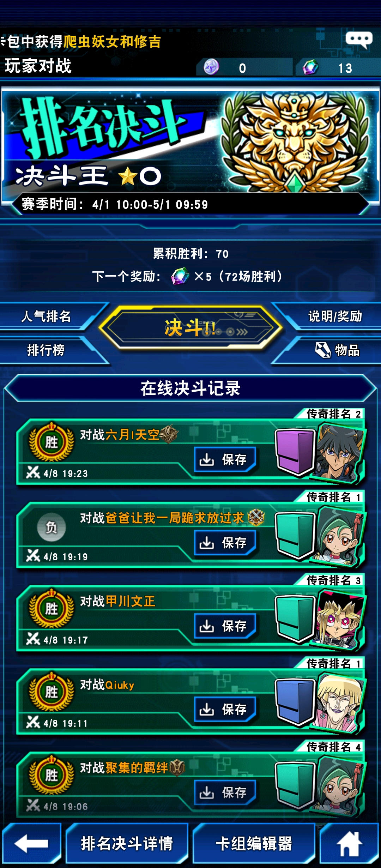381x868 pixels.
Task: Open 人气排名 popularity ranking
Action: 46,316
